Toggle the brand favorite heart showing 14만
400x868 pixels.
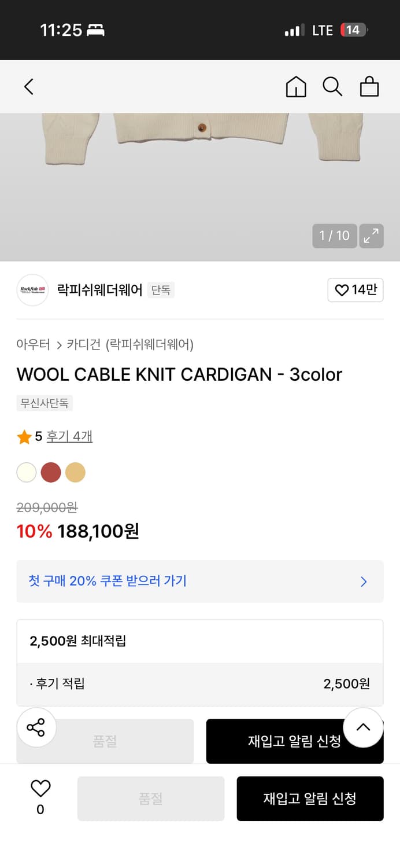tap(355, 290)
